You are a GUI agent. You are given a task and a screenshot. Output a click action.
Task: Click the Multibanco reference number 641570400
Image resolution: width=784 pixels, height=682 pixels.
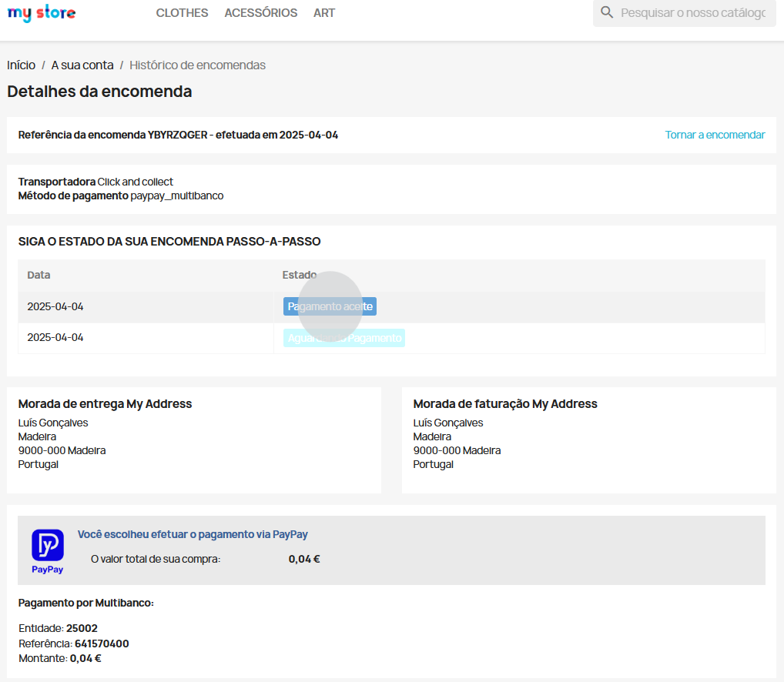pyautogui.click(x=102, y=644)
